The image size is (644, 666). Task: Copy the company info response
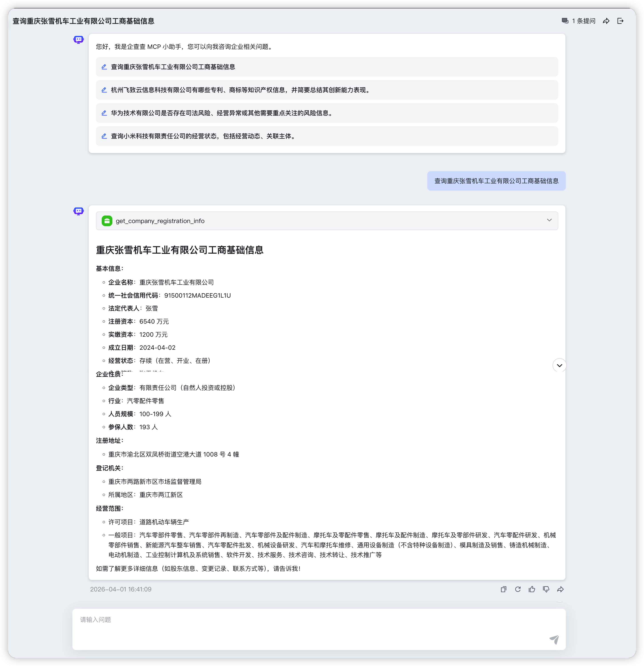tap(504, 589)
